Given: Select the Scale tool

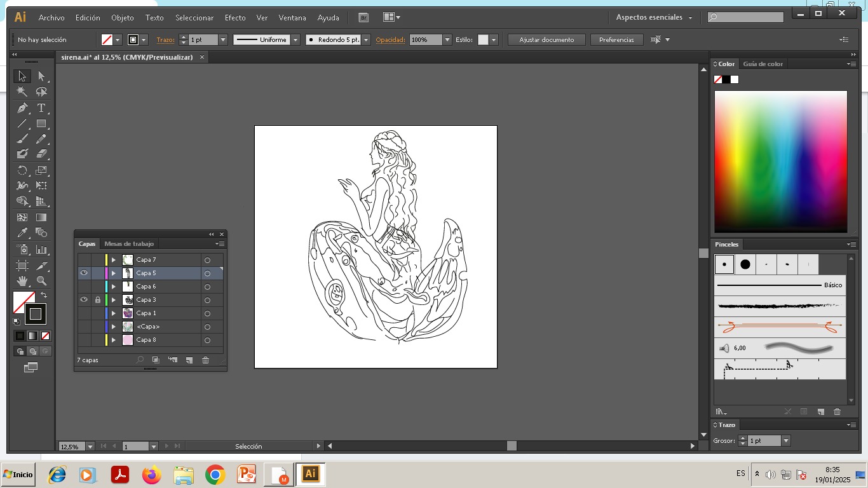Looking at the screenshot, I should 41,170.
